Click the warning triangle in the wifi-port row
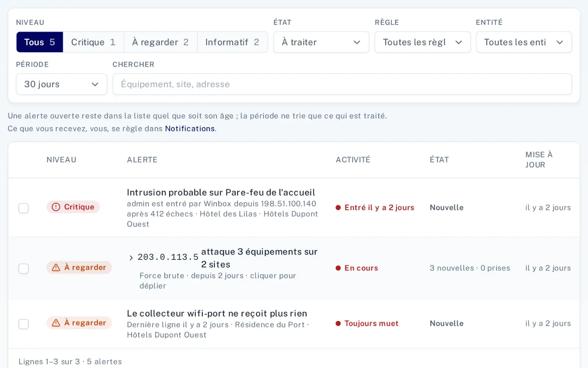588x368 pixels. 56,323
